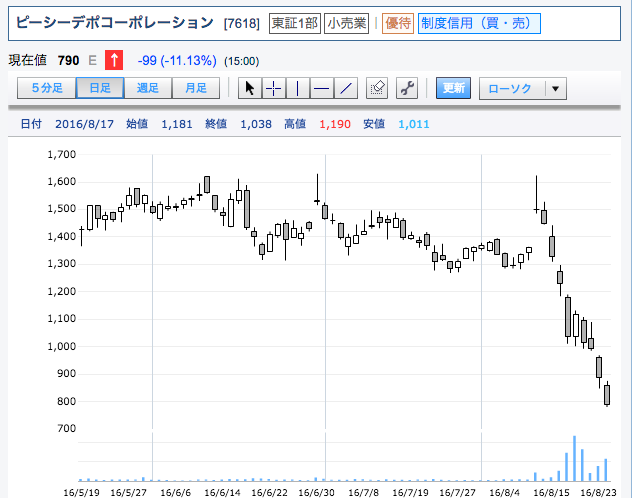The width and height of the screenshot is (632, 498).
Task: Select the diagonal trend line tool
Action: [345, 88]
